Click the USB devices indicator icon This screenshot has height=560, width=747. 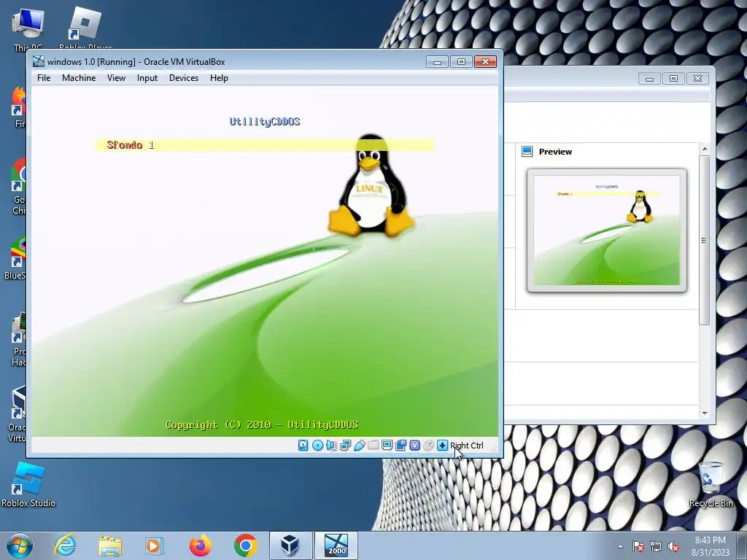360,446
